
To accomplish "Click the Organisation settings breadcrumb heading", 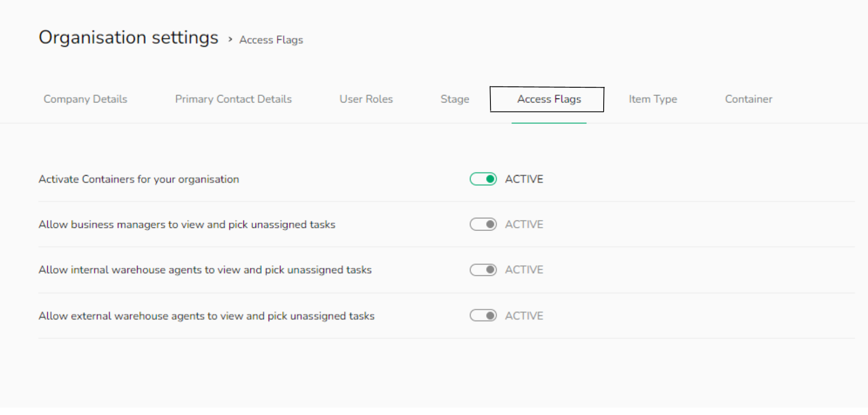I will click(x=128, y=38).
